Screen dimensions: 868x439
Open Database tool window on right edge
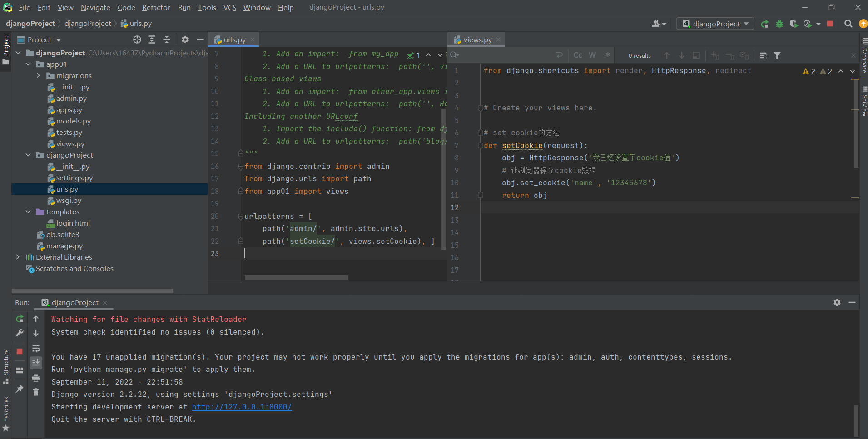(864, 56)
